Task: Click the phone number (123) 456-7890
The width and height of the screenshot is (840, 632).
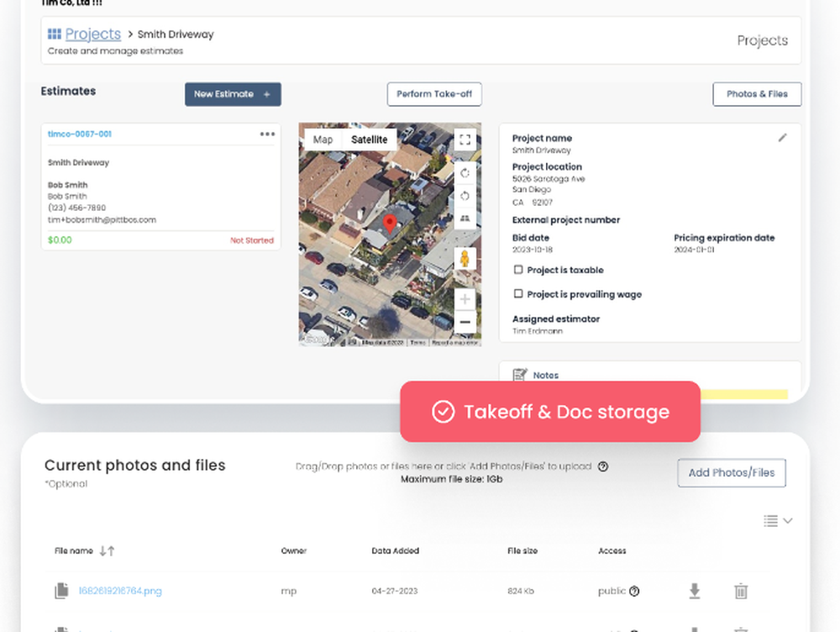Action: [x=76, y=208]
